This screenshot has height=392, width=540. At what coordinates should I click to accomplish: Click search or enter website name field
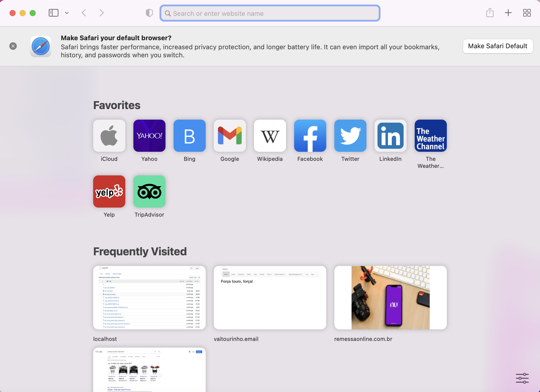[270, 13]
